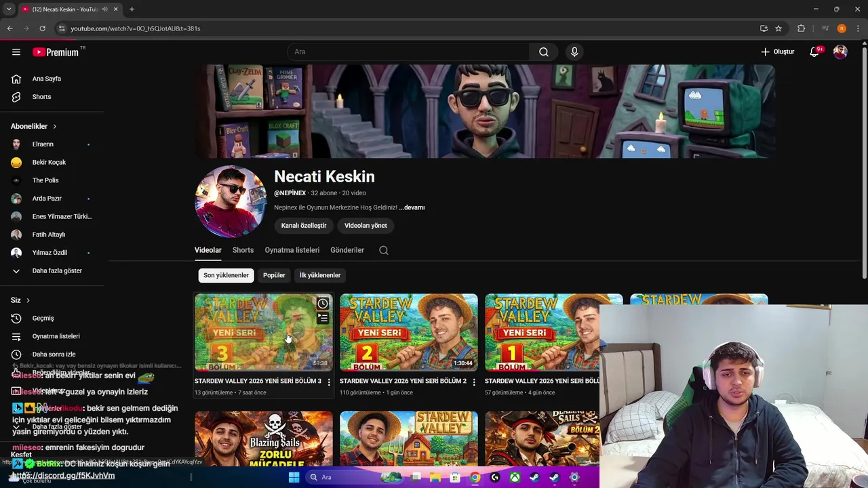This screenshot has width=868, height=488.
Task: Click Kanalı özelleştir button
Action: click(x=304, y=226)
